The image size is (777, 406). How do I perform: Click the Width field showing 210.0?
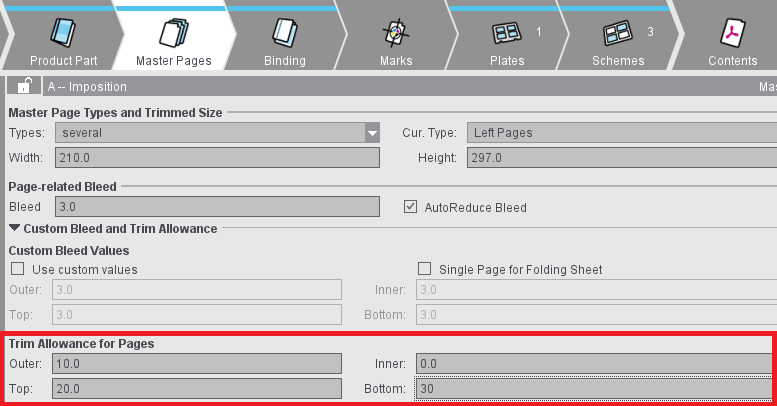[217, 158]
